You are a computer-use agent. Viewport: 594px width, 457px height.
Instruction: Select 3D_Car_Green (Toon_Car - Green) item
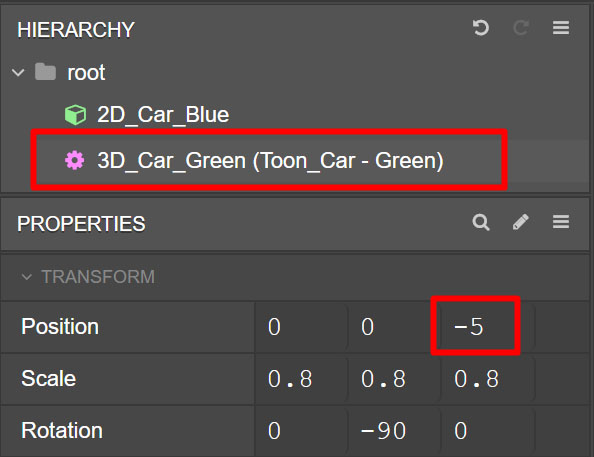(x=270, y=160)
